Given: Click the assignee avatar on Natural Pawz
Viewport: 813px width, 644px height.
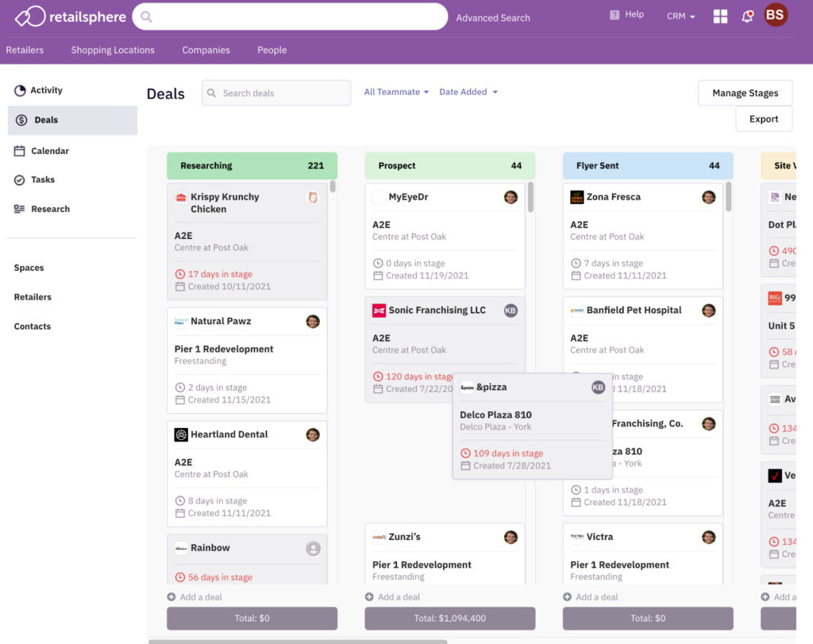Looking at the screenshot, I should 313,322.
